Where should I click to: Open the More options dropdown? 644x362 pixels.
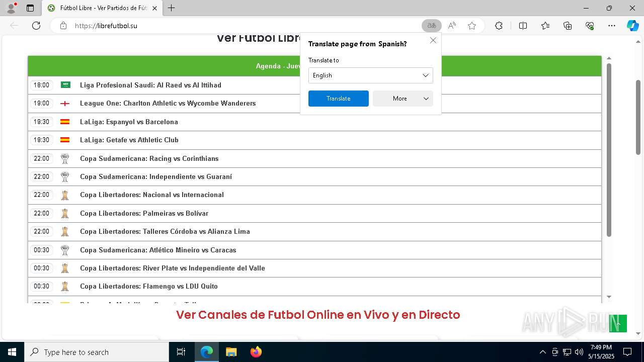(403, 99)
